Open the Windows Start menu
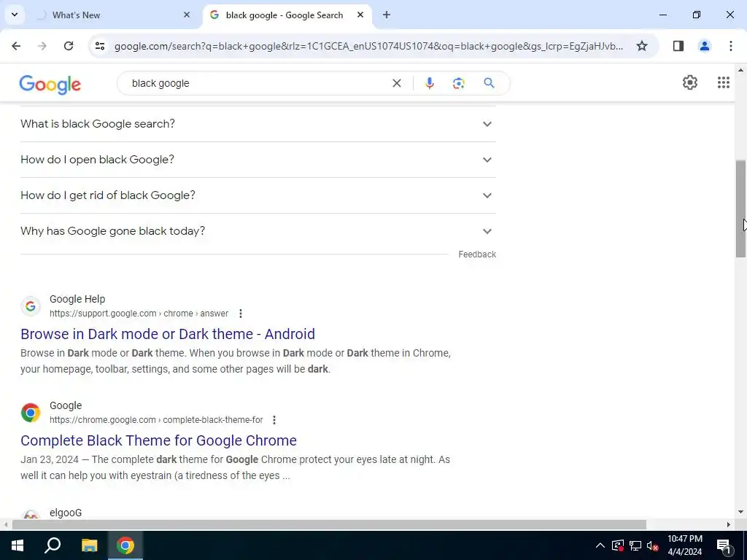 (18, 545)
